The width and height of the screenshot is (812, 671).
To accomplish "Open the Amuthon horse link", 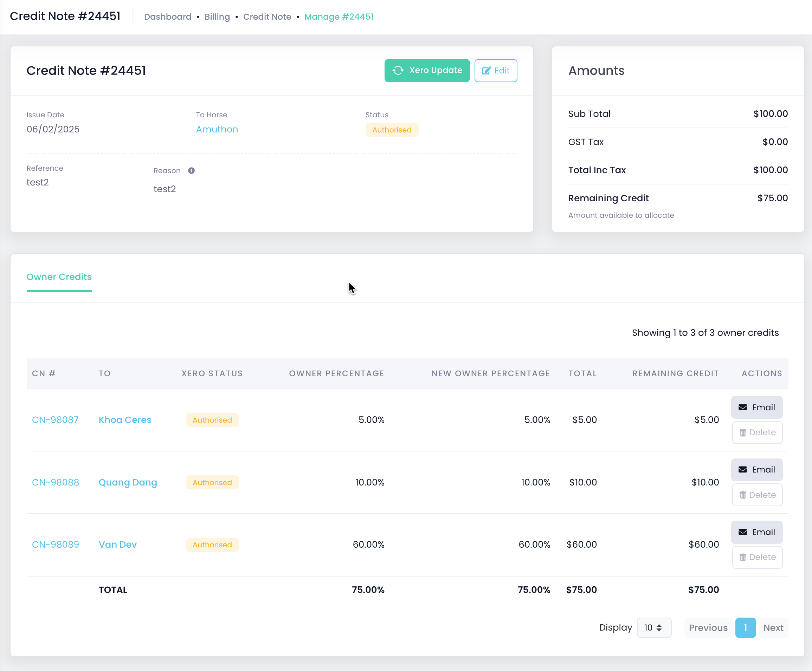I will pyautogui.click(x=217, y=129).
